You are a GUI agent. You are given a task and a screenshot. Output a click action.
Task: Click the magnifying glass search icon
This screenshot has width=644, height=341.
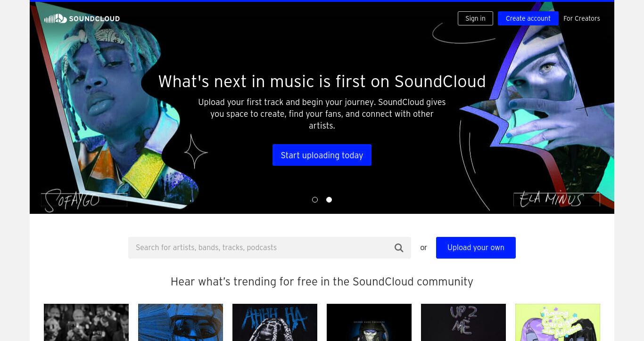[399, 248]
